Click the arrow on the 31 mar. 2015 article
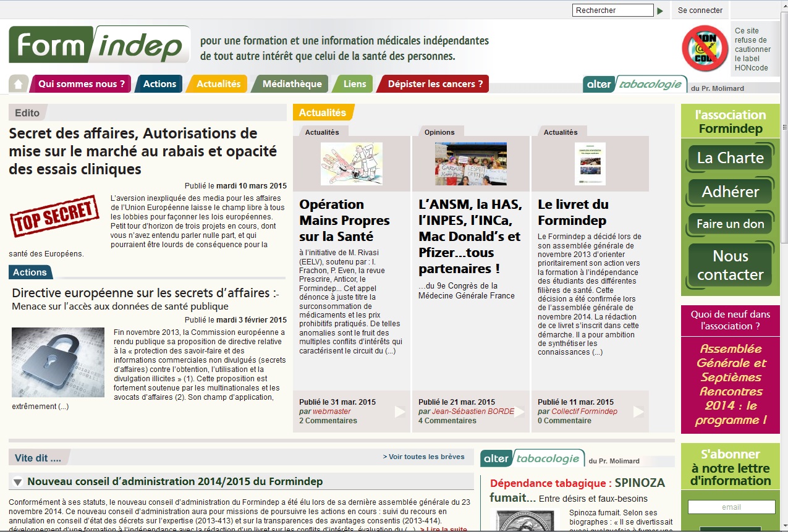This screenshot has width=788, height=532. point(400,412)
